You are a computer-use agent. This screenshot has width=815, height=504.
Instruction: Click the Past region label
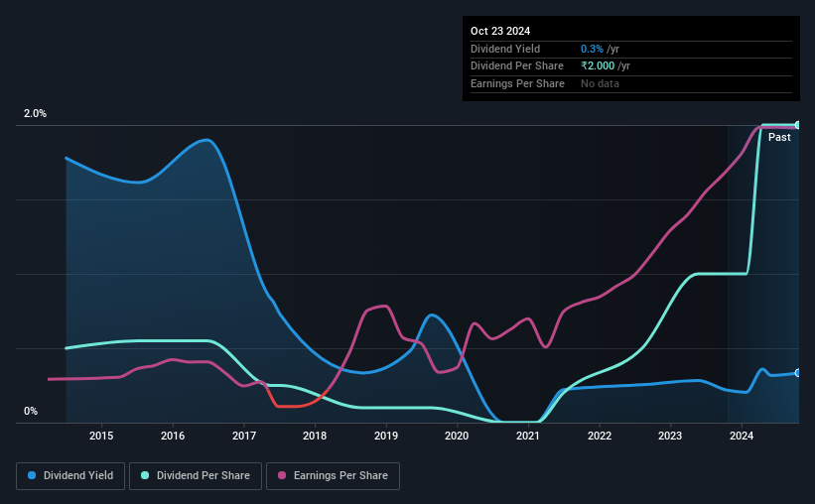(779, 137)
